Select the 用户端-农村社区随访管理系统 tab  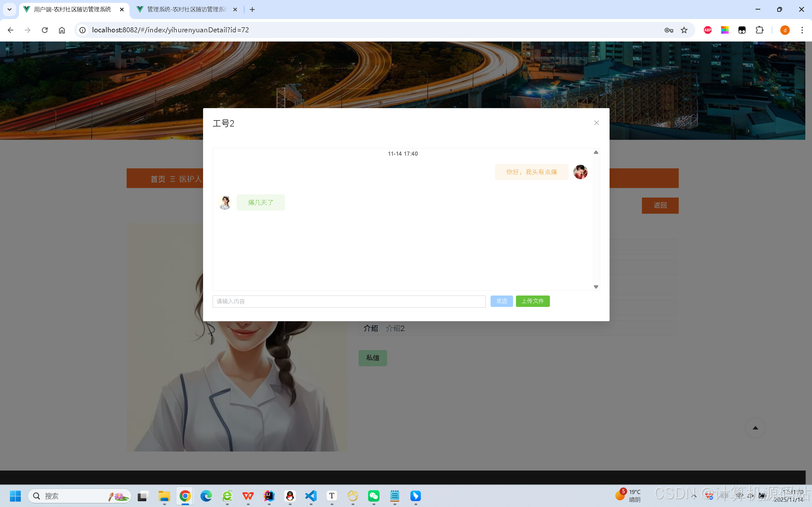72,10
